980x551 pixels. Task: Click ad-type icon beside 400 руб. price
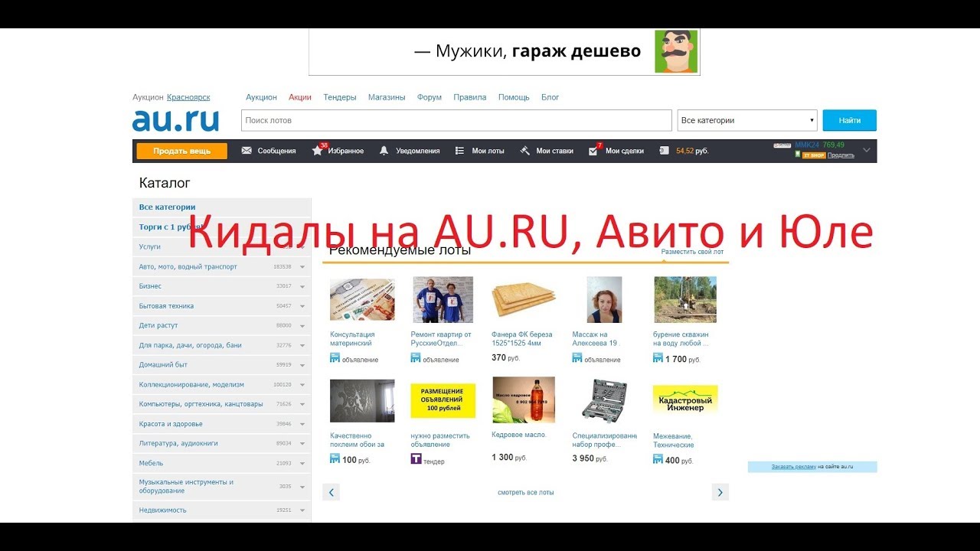coord(658,459)
